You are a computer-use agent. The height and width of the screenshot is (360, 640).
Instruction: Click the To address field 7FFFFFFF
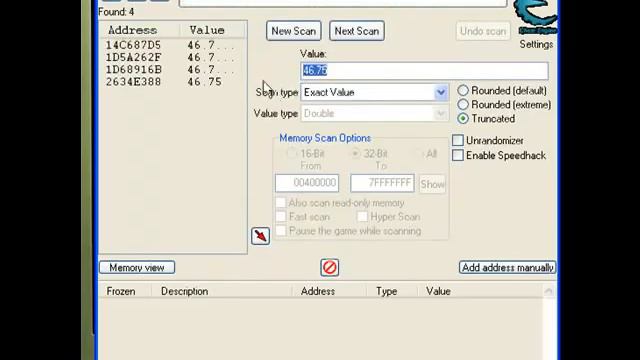coord(382,183)
